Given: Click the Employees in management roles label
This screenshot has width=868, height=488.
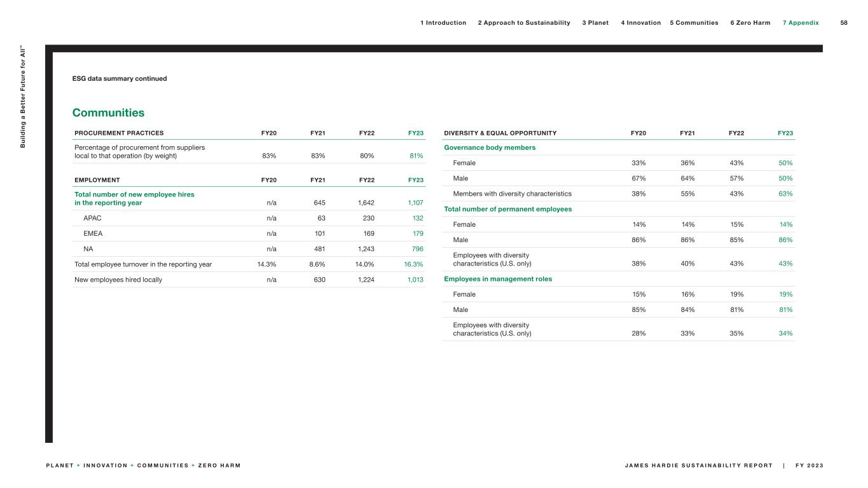Looking at the screenshot, I should click(x=498, y=279).
